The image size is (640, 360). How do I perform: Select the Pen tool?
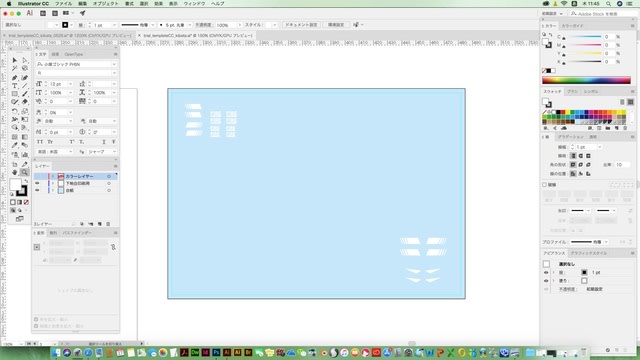(15, 78)
